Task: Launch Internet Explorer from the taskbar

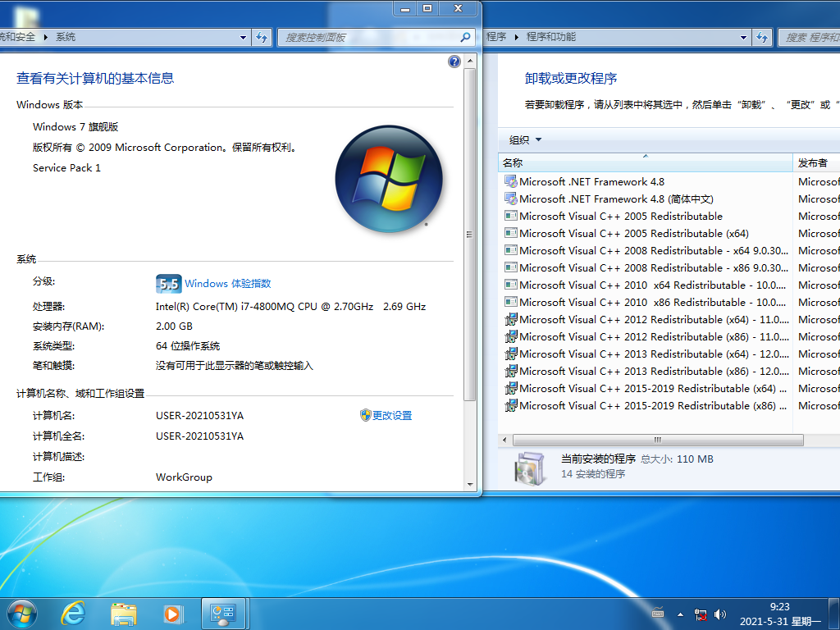Action: click(x=73, y=614)
